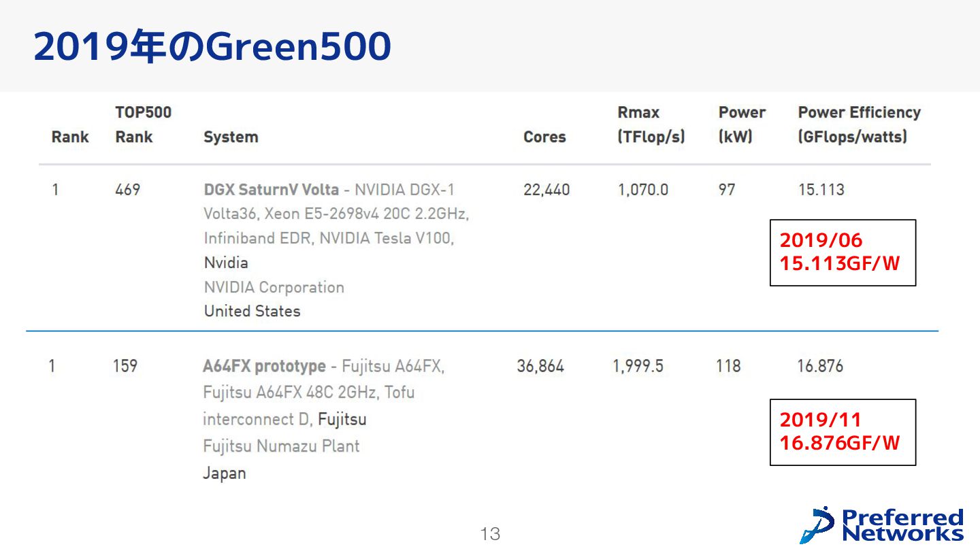The image size is (980, 551).
Task: Click the red 2019/06 15.113GF/W annotation box
Action: click(x=843, y=252)
